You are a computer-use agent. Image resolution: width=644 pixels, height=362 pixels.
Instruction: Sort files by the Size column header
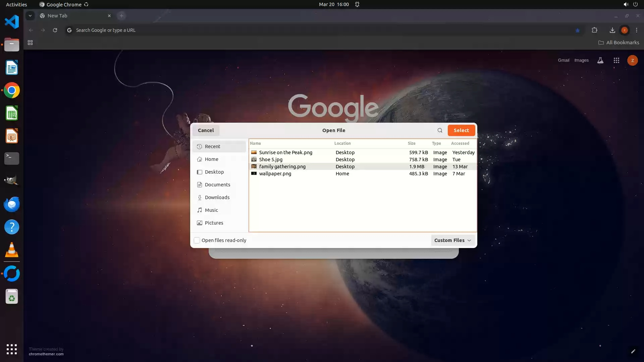[x=411, y=143]
